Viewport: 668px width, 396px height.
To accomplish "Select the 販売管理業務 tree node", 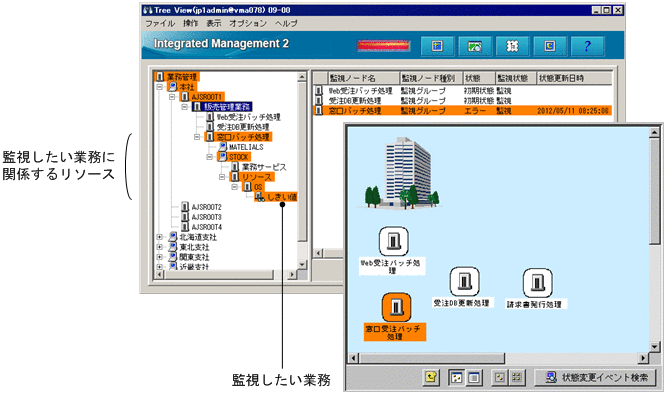I will [x=227, y=107].
